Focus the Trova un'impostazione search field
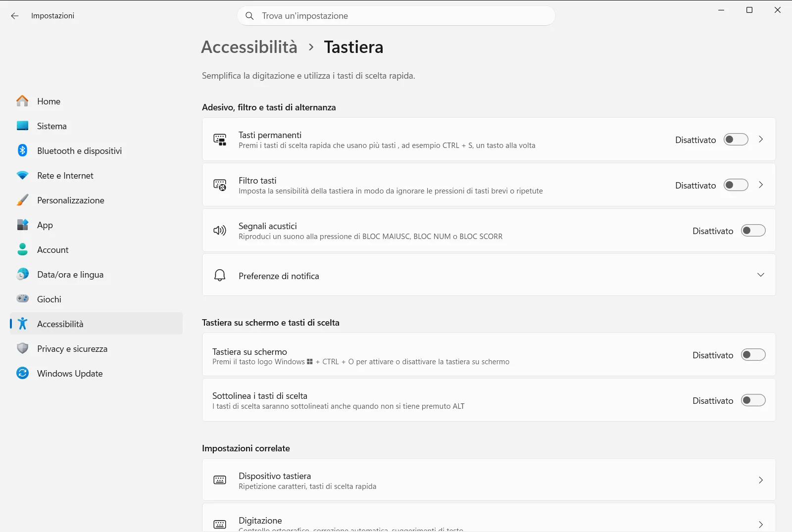 (x=396, y=16)
